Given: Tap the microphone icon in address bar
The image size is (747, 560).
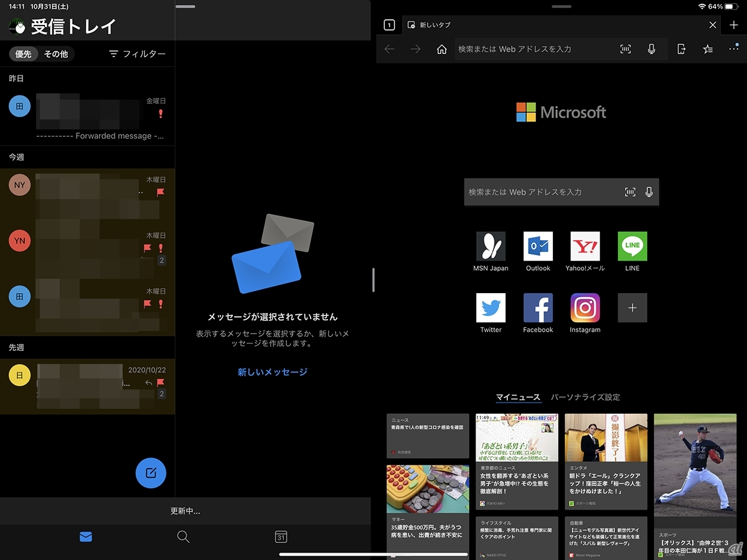Looking at the screenshot, I should pyautogui.click(x=651, y=49).
